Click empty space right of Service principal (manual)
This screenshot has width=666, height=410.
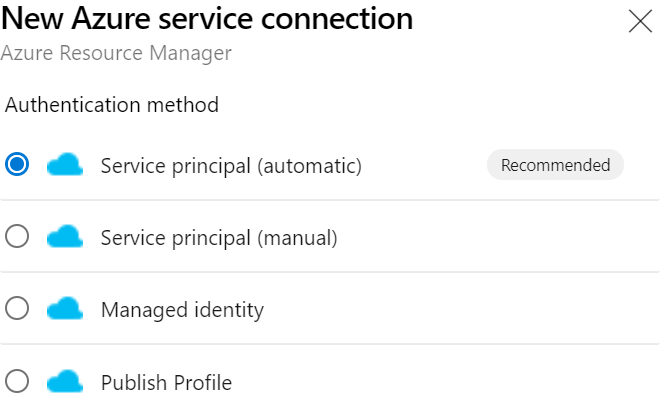[500, 238]
